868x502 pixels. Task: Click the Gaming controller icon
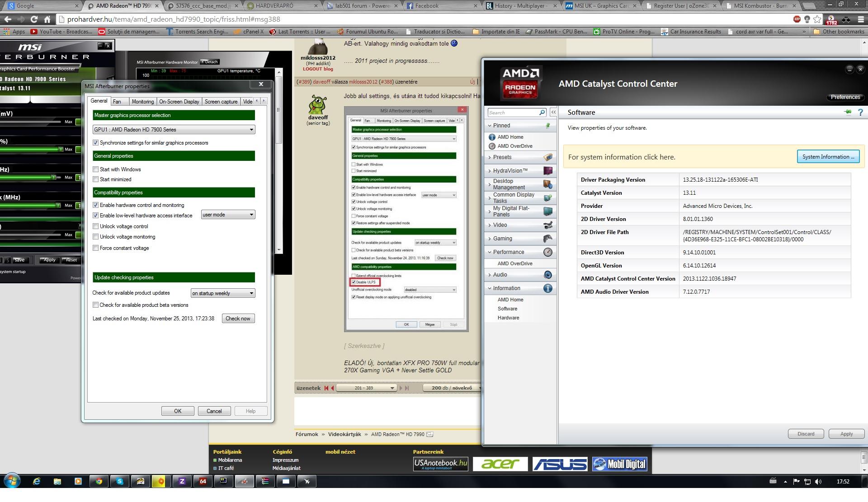(547, 239)
